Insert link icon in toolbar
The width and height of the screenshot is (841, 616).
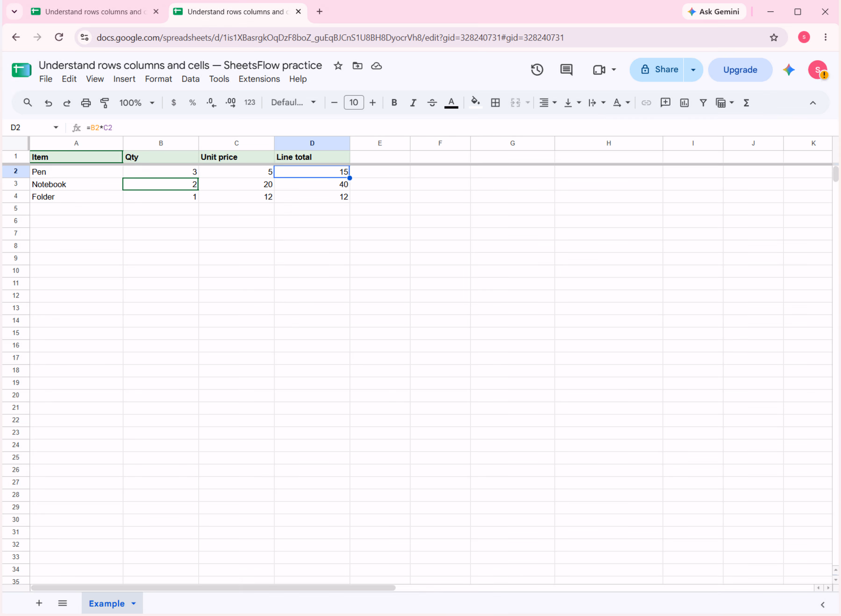click(646, 103)
